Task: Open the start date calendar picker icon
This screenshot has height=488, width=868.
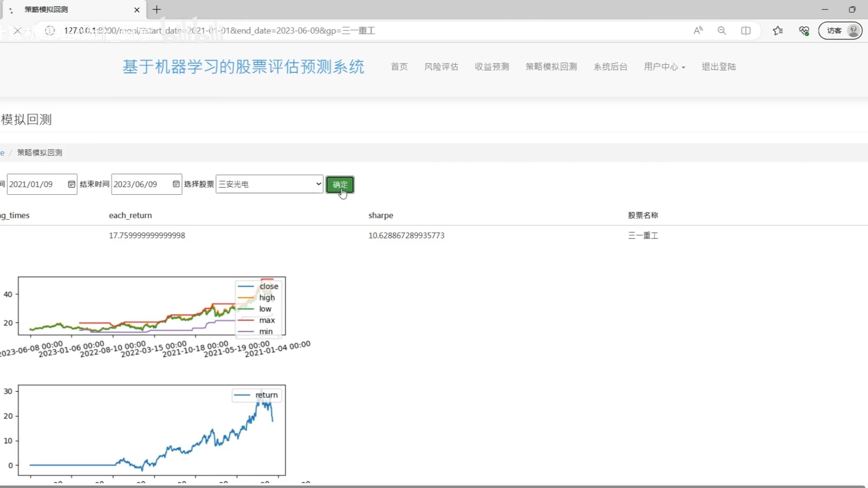Action: [x=71, y=184]
